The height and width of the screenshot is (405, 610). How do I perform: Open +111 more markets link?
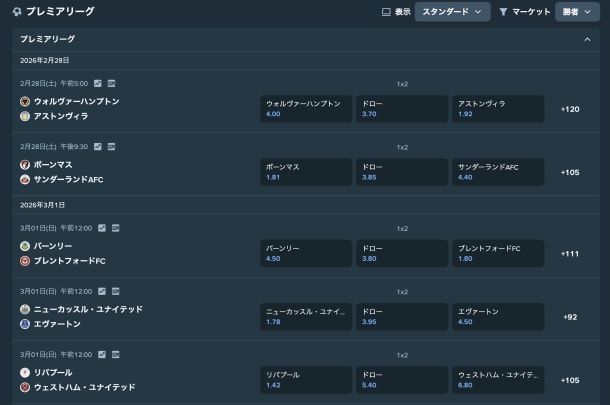570,254
